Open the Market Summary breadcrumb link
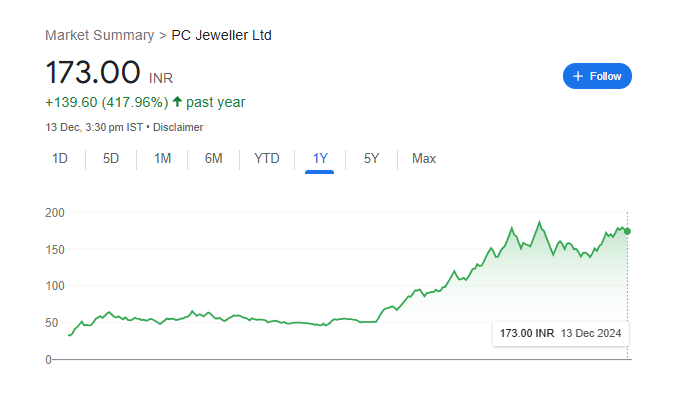678x395 pixels. pyautogui.click(x=99, y=35)
